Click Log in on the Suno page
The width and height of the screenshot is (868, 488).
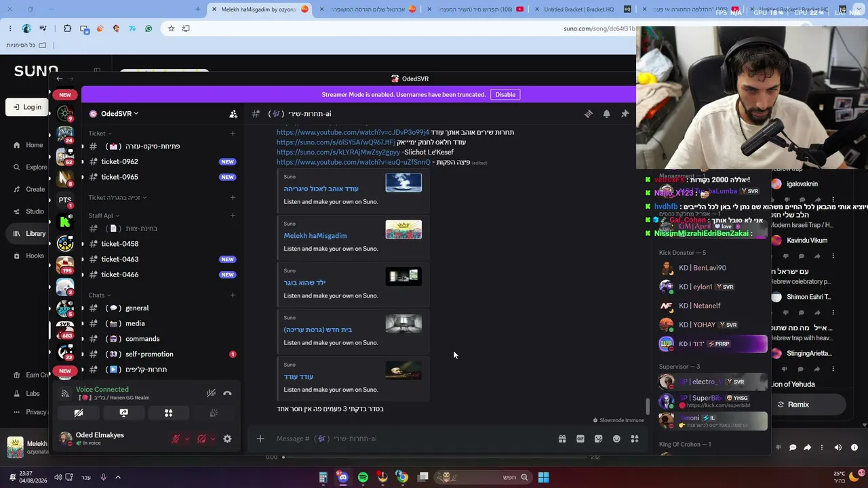(27, 107)
